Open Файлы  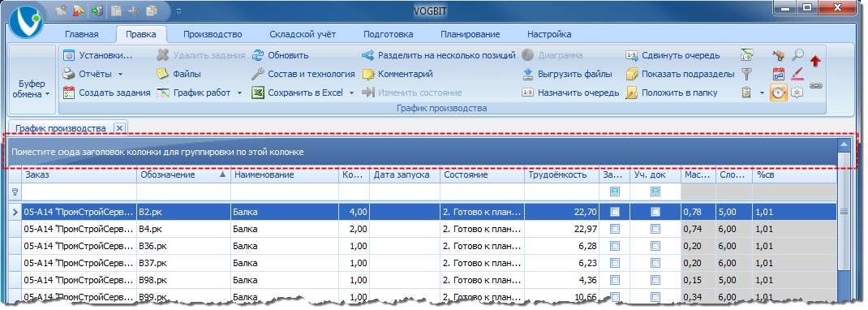tap(178, 74)
